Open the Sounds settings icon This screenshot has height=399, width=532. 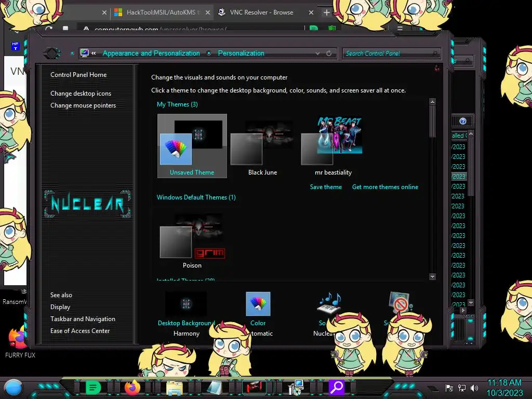(329, 303)
